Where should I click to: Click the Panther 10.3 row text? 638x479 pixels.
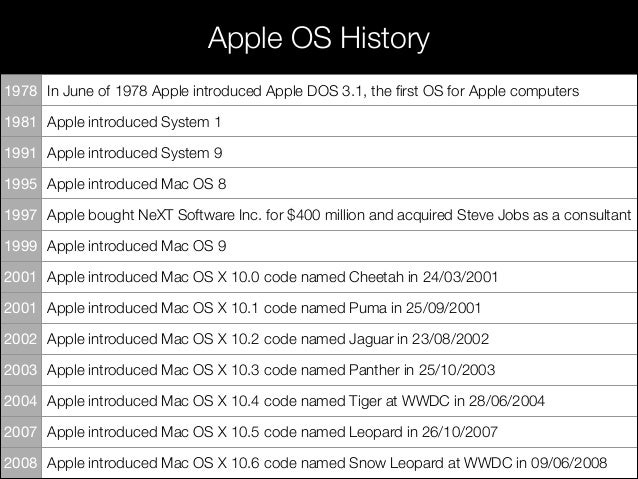(x=271, y=370)
